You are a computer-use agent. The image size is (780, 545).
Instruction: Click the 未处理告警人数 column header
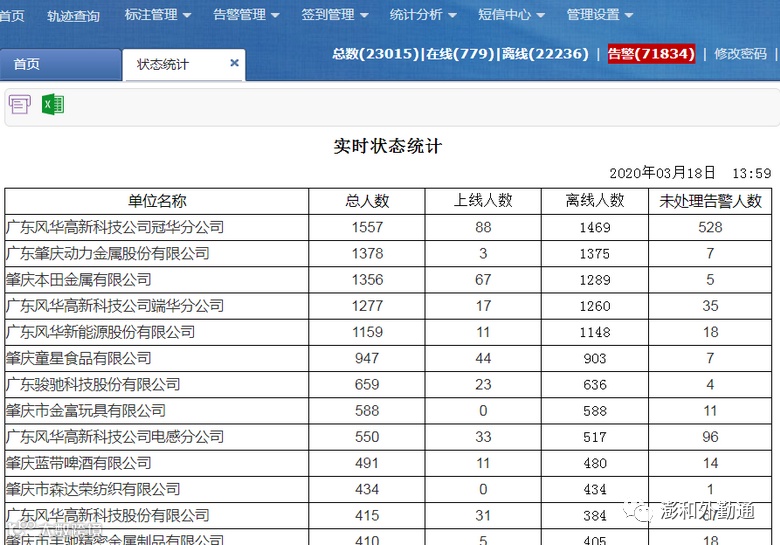[x=710, y=201]
